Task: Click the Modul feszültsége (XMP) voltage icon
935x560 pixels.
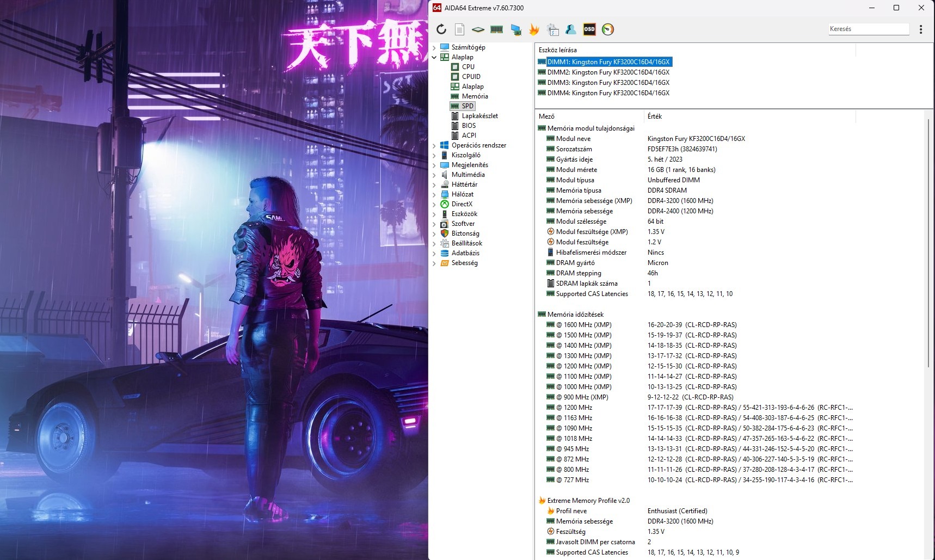Action: point(550,232)
